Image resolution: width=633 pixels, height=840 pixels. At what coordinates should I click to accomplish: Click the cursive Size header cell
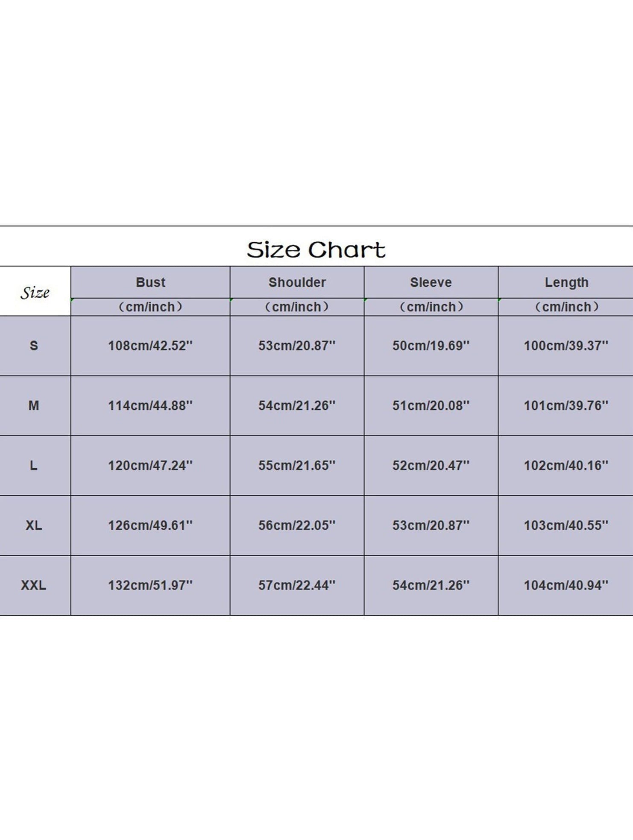[x=35, y=293]
